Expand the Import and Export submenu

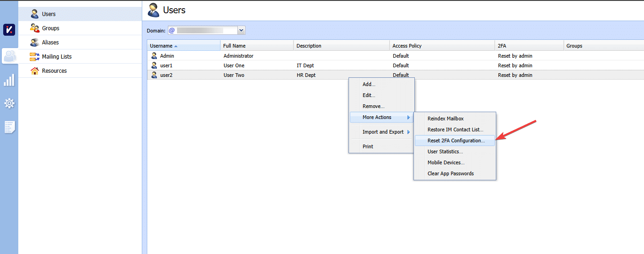(382, 132)
